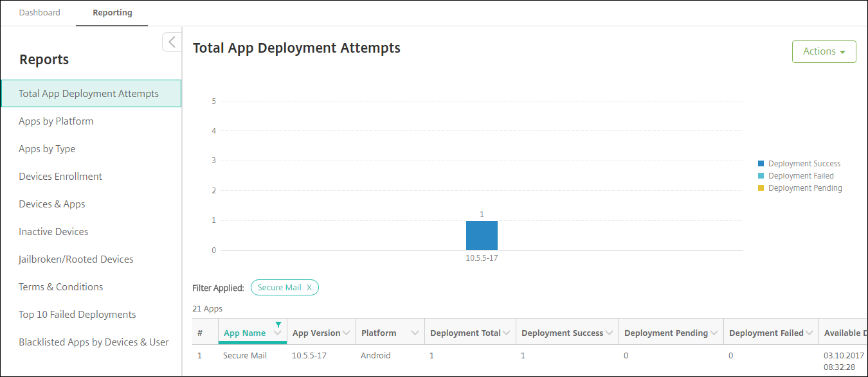Click the blue 10.5.5-17 chart bar

click(x=482, y=235)
